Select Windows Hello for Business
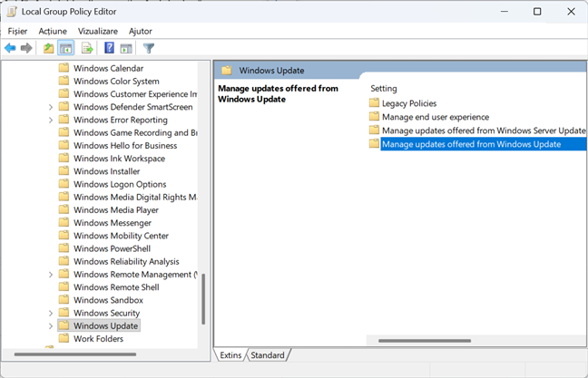Screen dimensions: 588x378 pos(125,145)
